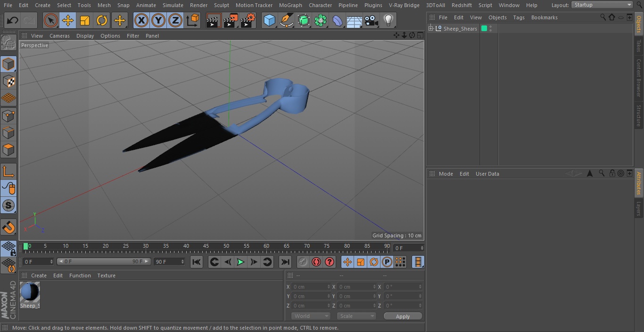644x332 pixels.
Task: Add a Camera object
Action: tap(372, 21)
